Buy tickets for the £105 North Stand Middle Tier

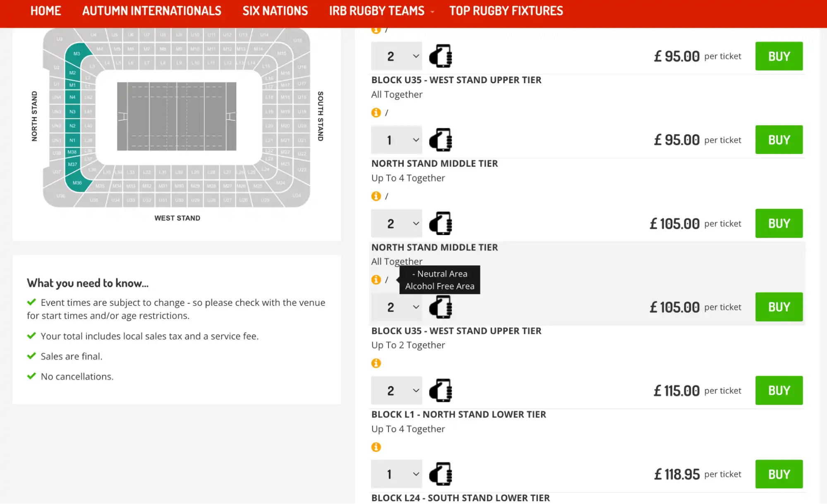tap(779, 223)
